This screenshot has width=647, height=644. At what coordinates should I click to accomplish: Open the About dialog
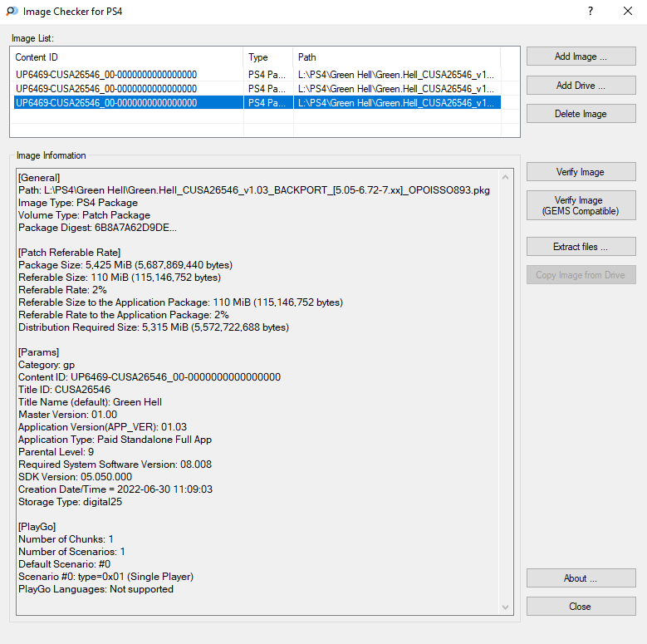(581, 578)
